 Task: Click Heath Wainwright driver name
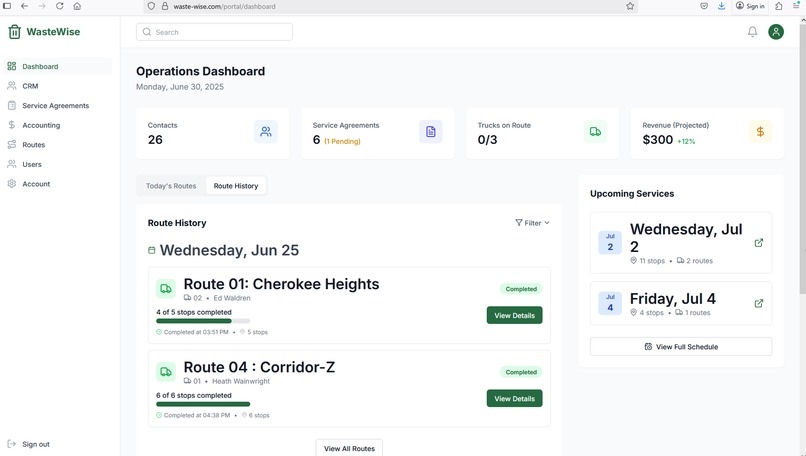coord(241,381)
